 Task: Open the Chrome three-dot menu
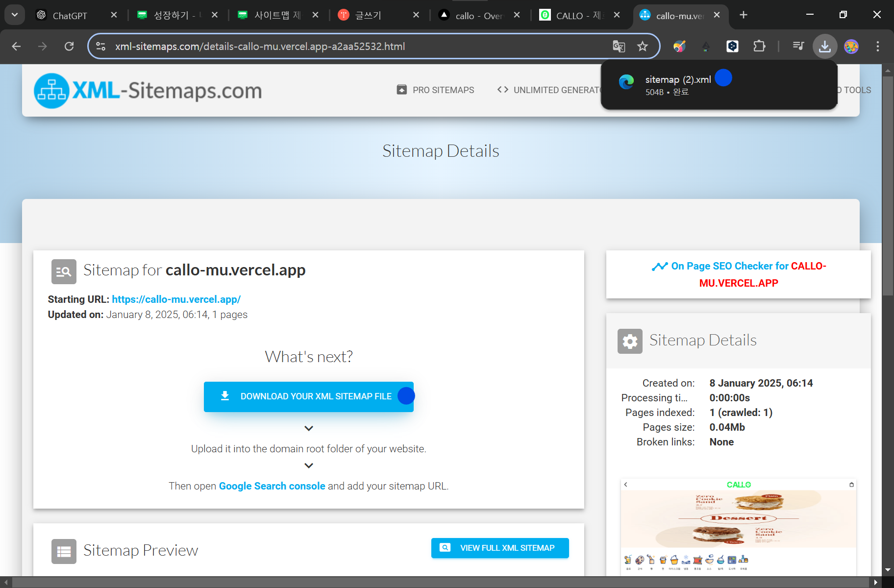click(878, 46)
